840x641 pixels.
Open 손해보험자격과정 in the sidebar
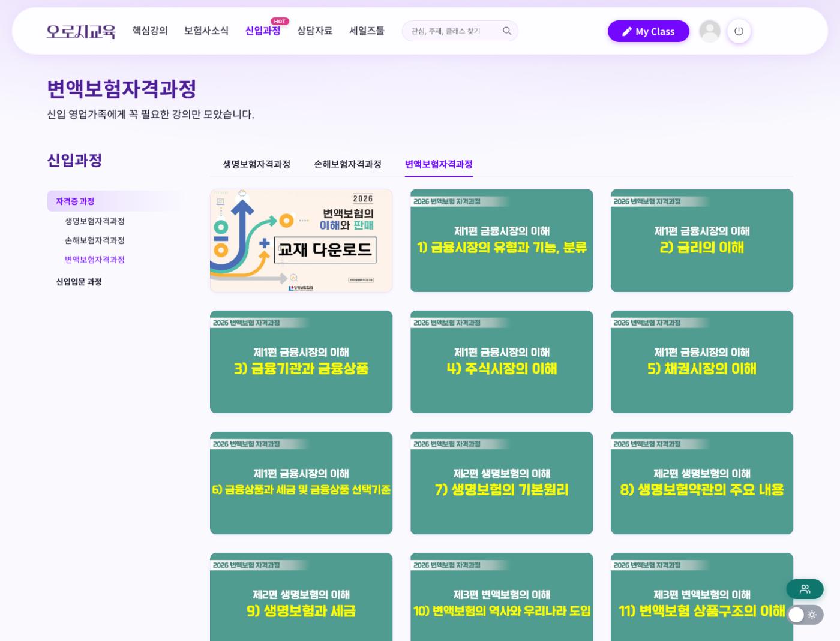pos(95,240)
